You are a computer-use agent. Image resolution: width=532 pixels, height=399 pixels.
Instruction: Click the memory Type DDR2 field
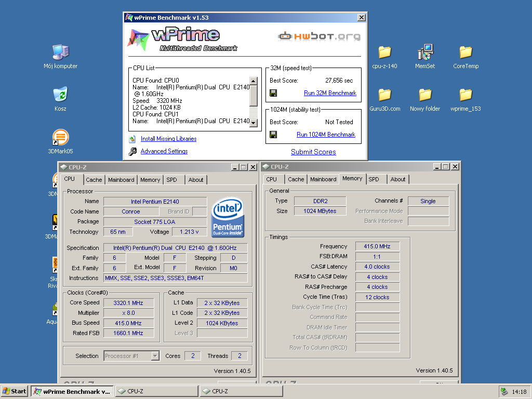point(320,201)
